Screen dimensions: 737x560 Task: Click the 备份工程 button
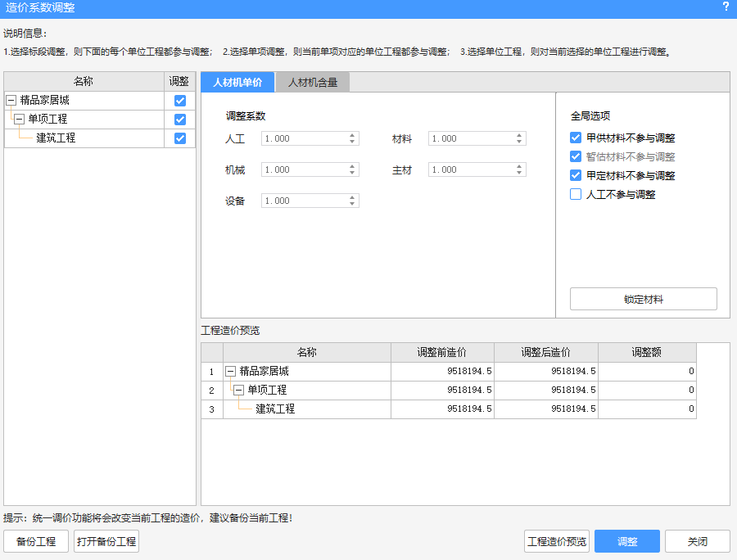pyautogui.click(x=36, y=541)
